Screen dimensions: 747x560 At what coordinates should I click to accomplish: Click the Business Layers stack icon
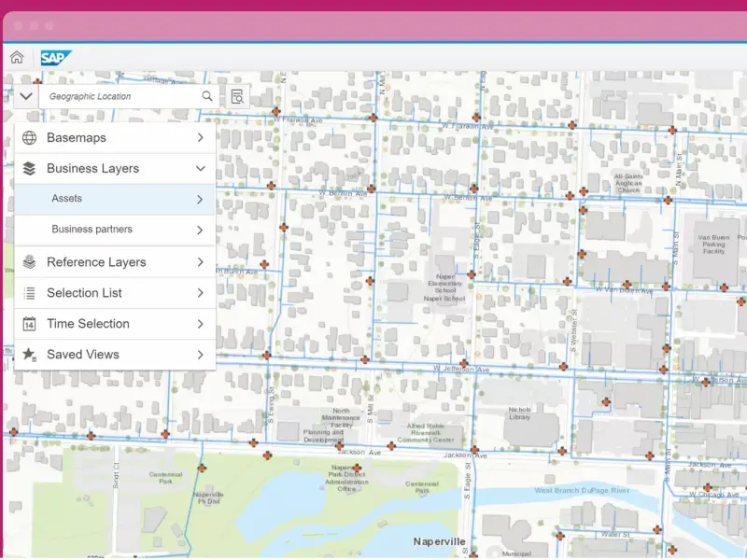tap(30, 169)
